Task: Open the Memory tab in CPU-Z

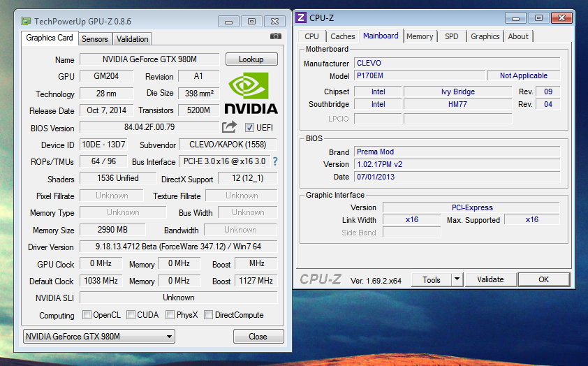Action: [420, 36]
